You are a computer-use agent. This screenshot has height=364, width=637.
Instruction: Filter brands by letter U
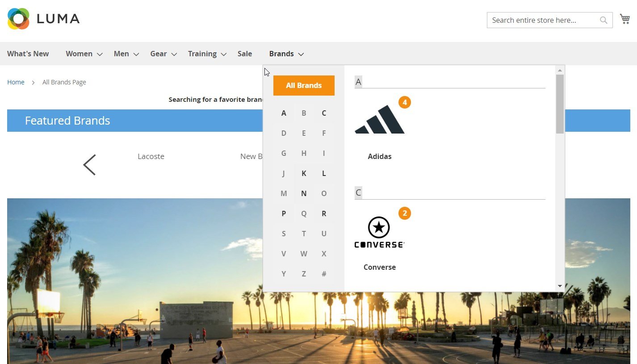point(324,234)
